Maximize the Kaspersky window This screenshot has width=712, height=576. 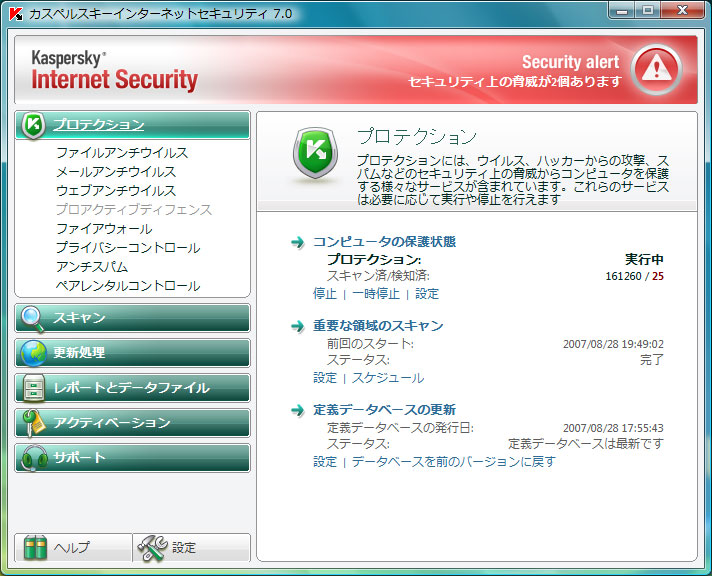pyautogui.click(x=648, y=10)
